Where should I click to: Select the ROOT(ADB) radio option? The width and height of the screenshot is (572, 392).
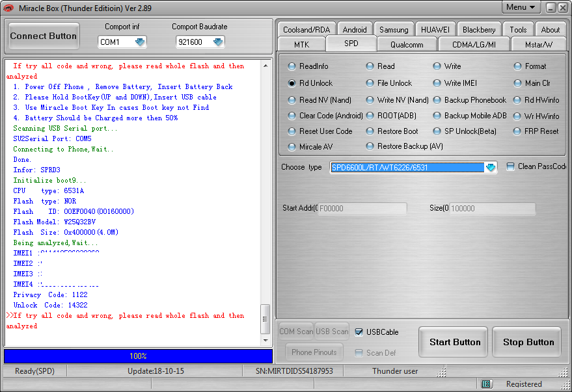[x=391, y=116]
